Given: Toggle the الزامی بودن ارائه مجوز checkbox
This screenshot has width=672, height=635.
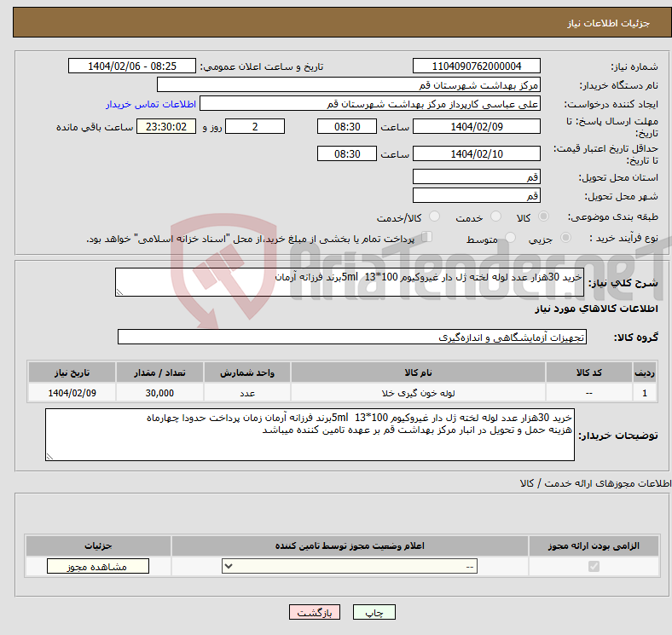Looking at the screenshot, I should tap(594, 566).
